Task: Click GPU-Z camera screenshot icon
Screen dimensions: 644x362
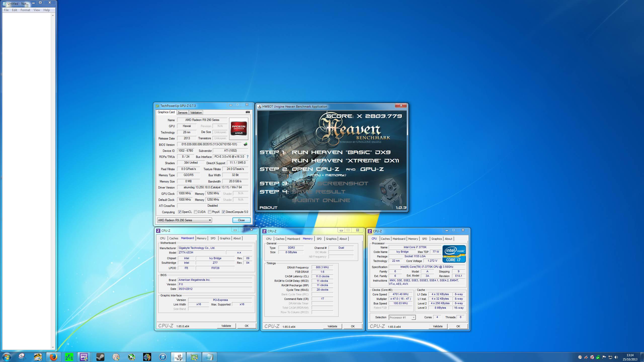Action: point(248,112)
